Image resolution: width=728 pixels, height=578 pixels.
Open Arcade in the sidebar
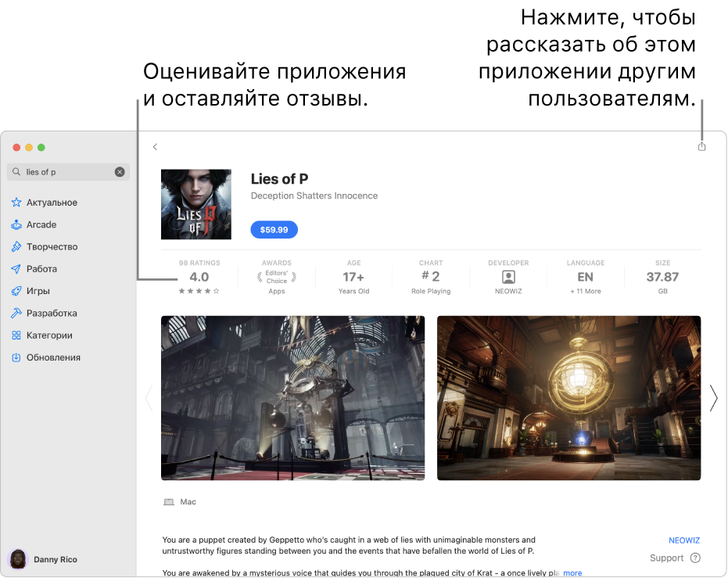click(41, 224)
